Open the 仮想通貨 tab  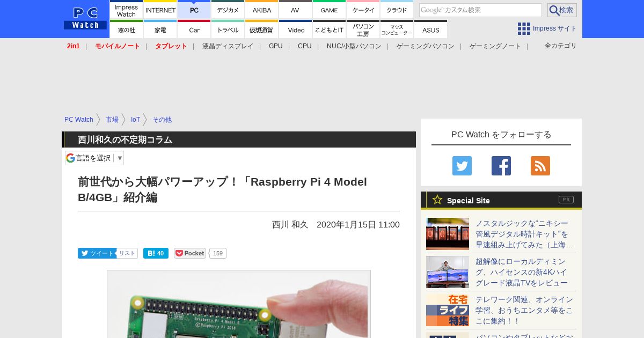[x=262, y=29]
